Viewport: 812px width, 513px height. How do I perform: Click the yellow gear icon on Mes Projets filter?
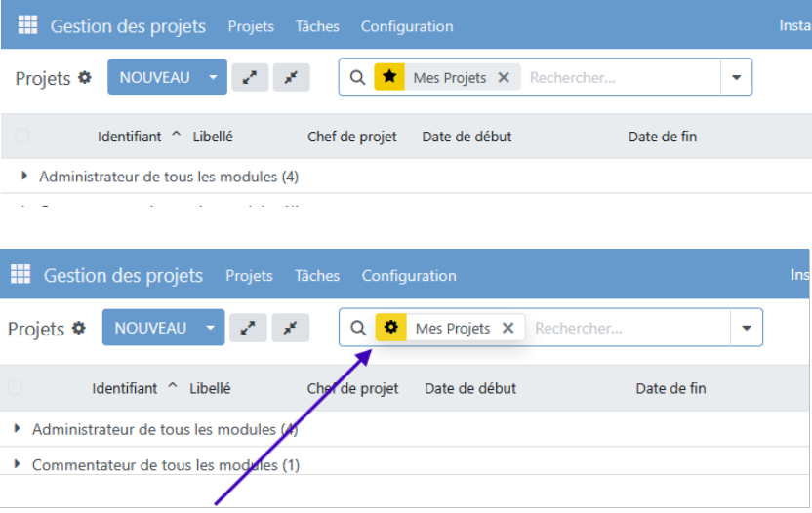(391, 328)
